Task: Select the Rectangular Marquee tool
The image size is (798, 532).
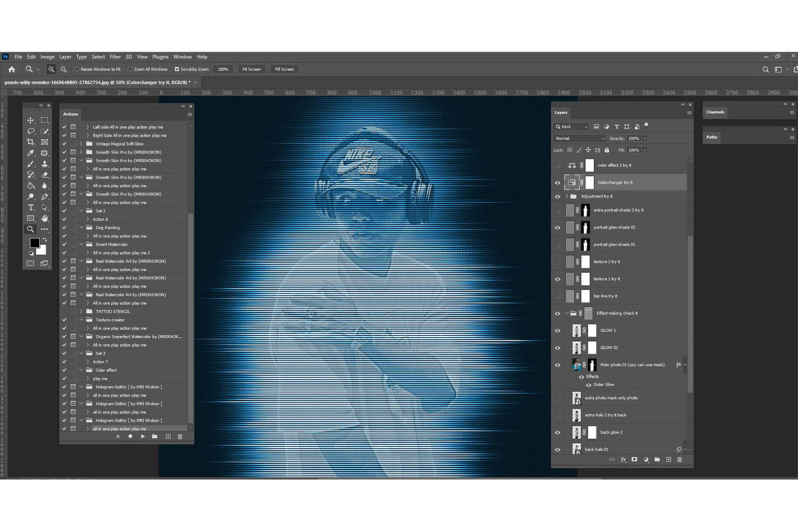Action: tap(45, 120)
